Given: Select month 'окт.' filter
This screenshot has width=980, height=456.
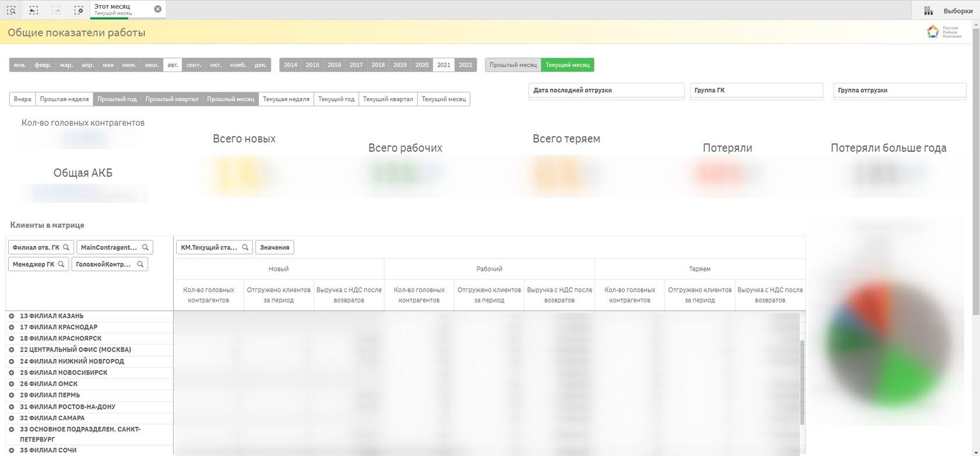Looking at the screenshot, I should tap(216, 65).
